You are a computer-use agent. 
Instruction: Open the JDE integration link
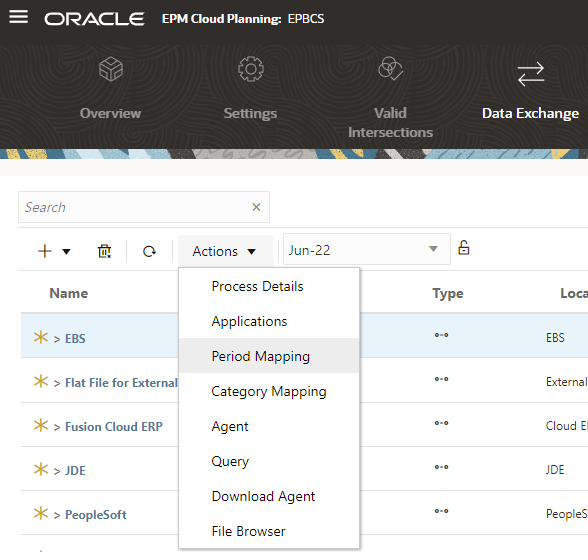point(75,470)
